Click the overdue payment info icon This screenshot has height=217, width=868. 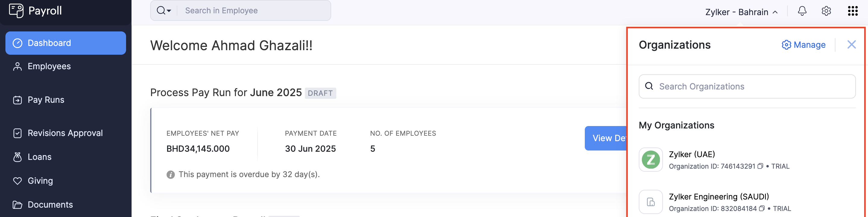pyautogui.click(x=170, y=174)
